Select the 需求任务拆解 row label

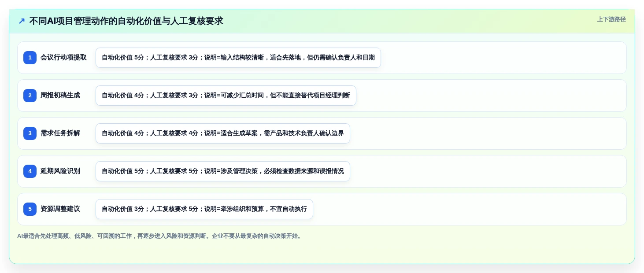pyautogui.click(x=60, y=133)
